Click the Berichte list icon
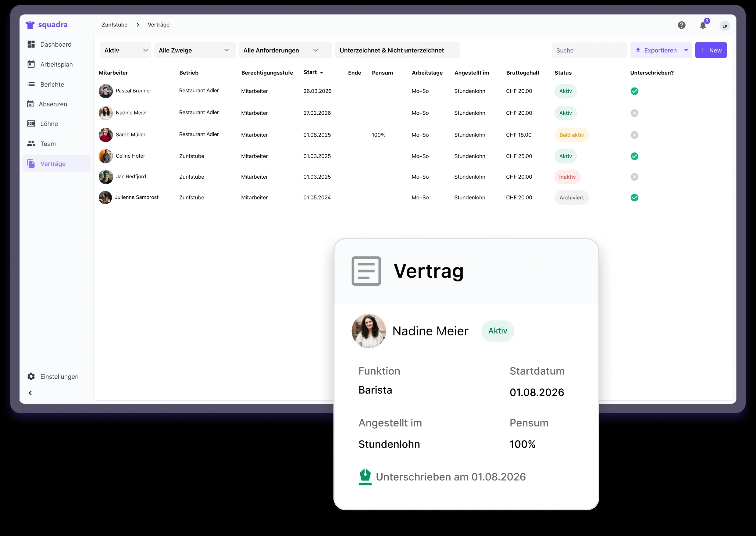Viewport: 756px width, 536px height. 31,84
